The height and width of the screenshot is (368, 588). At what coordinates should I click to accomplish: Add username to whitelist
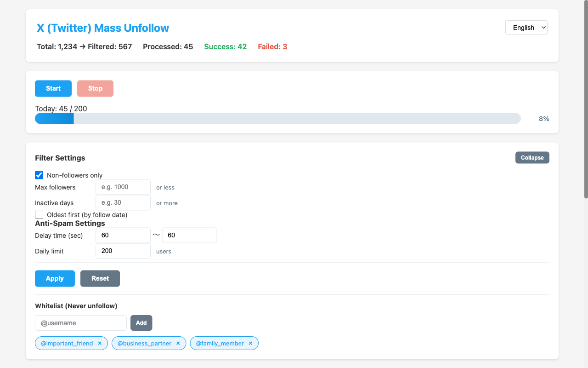tap(141, 323)
